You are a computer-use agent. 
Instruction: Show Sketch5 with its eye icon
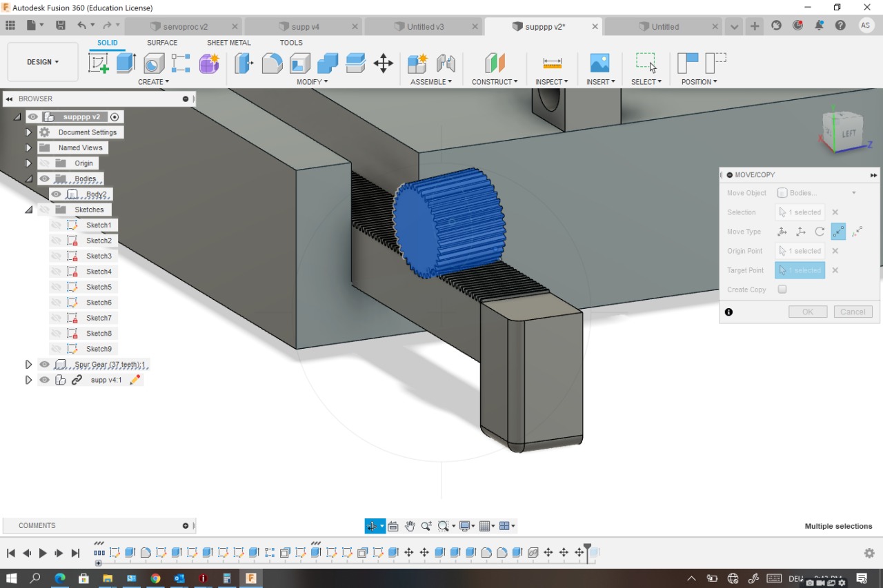point(57,287)
